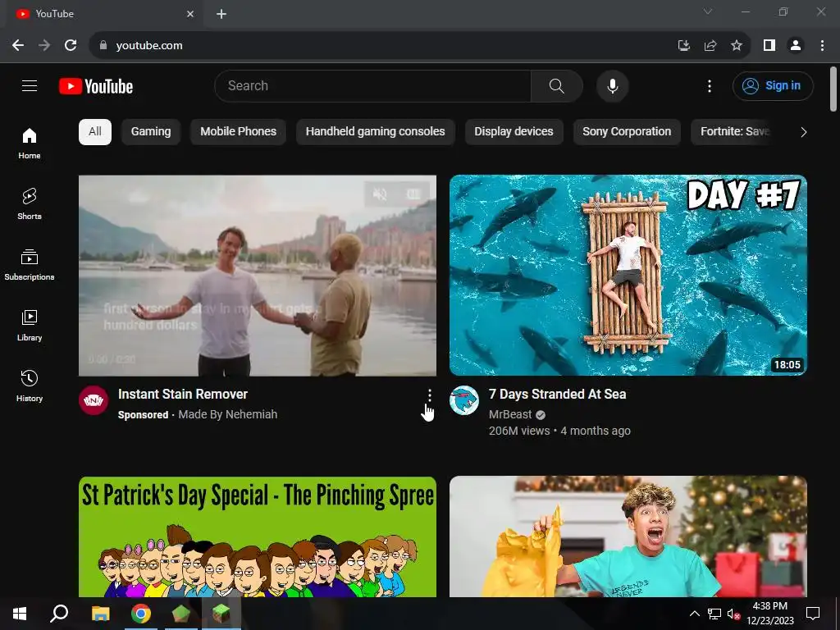The width and height of the screenshot is (840, 630).
Task: View site info via lock icon
Action: pyautogui.click(x=103, y=46)
